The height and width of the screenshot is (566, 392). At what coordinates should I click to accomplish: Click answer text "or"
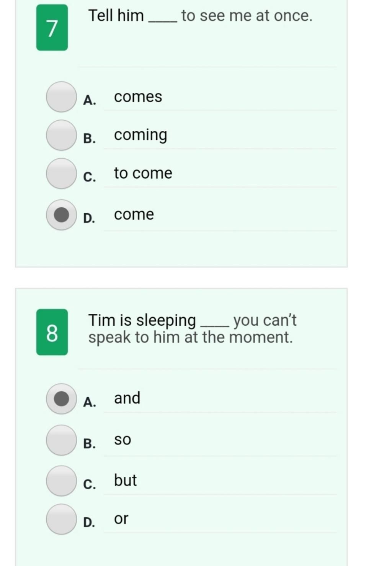121,519
